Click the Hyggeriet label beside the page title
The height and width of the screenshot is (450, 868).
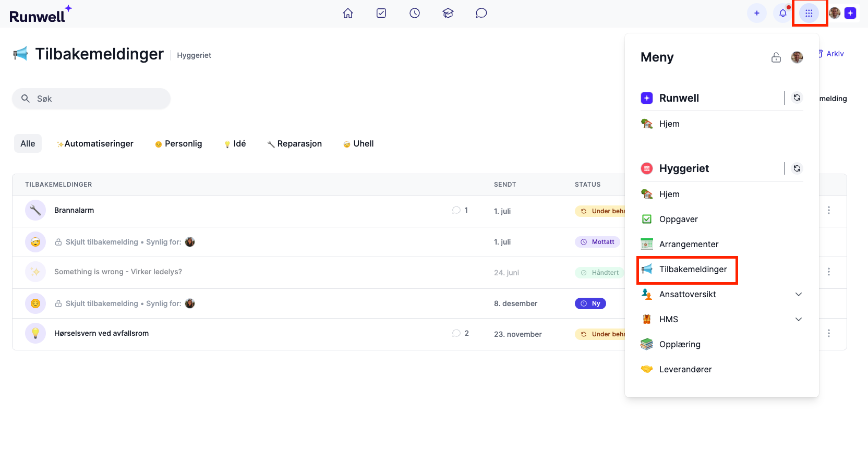click(x=194, y=55)
